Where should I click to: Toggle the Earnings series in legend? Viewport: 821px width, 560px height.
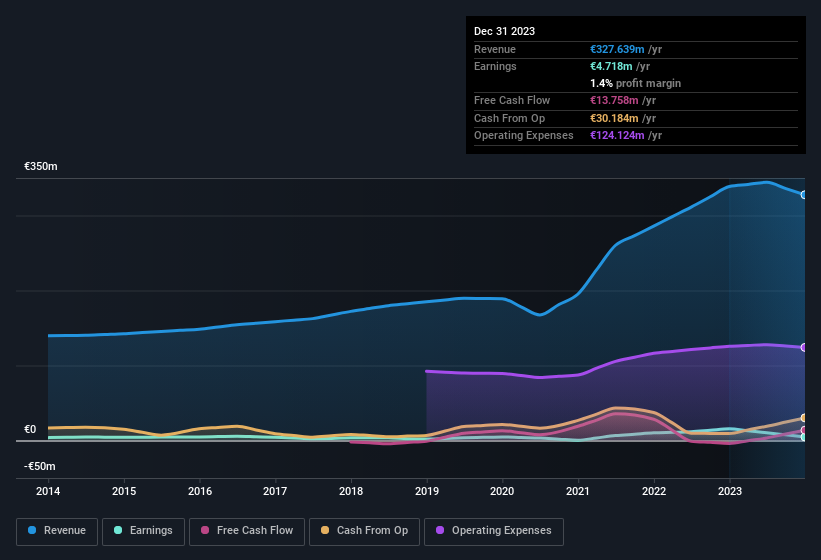click(144, 531)
